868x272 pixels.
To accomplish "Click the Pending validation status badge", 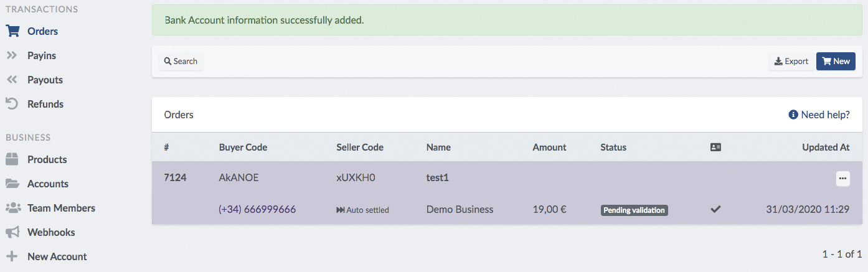I will [x=634, y=210].
